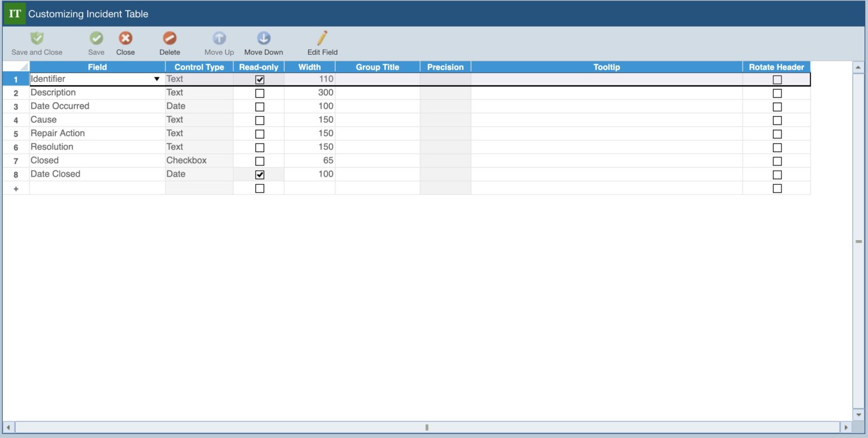Image resolution: width=868 pixels, height=438 pixels.
Task: Click the scroll right arrow on horizontal scrollbar
Action: pyautogui.click(x=845, y=427)
